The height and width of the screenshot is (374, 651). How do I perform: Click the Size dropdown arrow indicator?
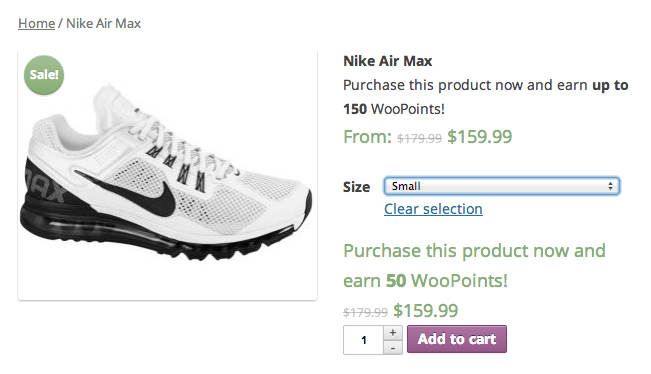tap(610, 186)
